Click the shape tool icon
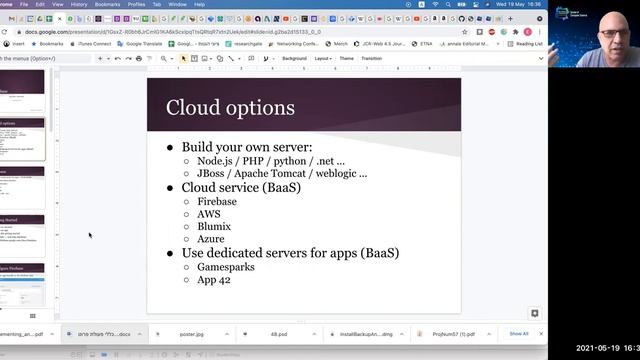 (220, 59)
